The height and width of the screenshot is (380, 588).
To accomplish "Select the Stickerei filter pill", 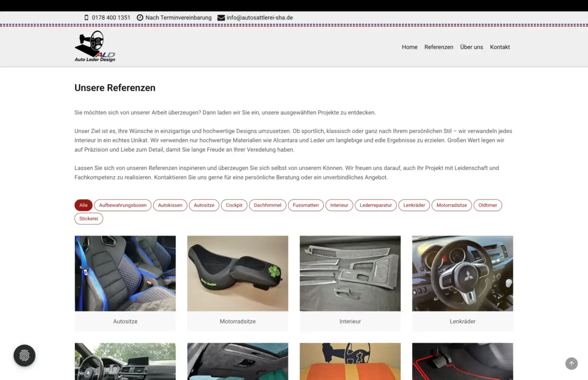I will point(89,219).
